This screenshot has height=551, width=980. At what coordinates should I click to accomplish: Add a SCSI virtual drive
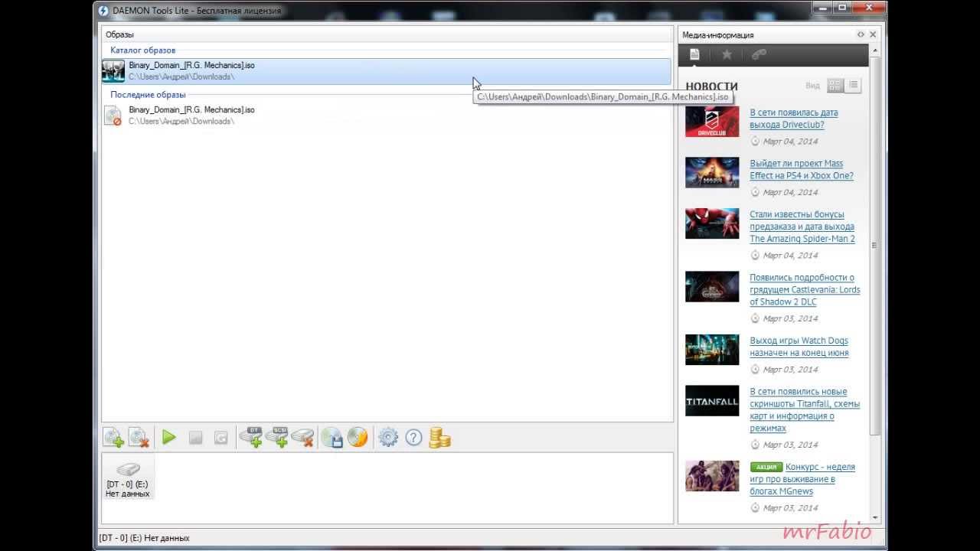tap(277, 438)
